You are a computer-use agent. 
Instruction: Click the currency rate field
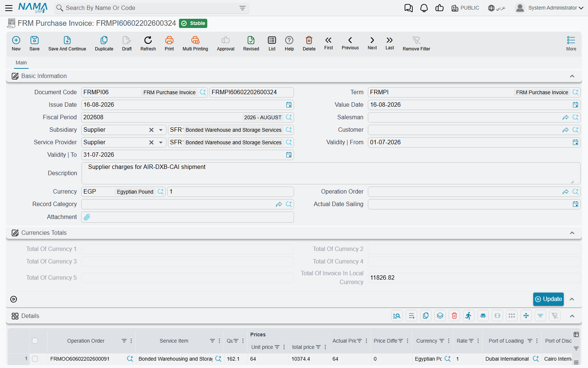[x=230, y=192]
